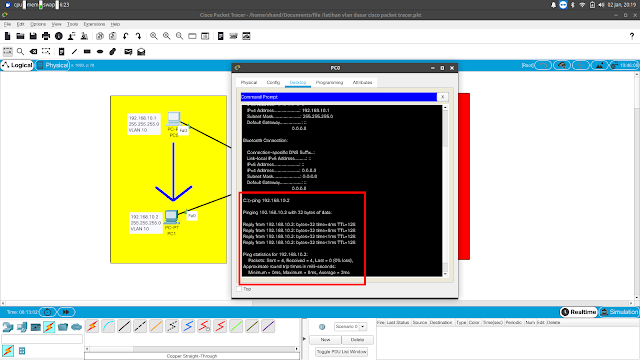Open the Edit menu
The width and height of the screenshot is (640, 360).
click(x=20, y=24)
